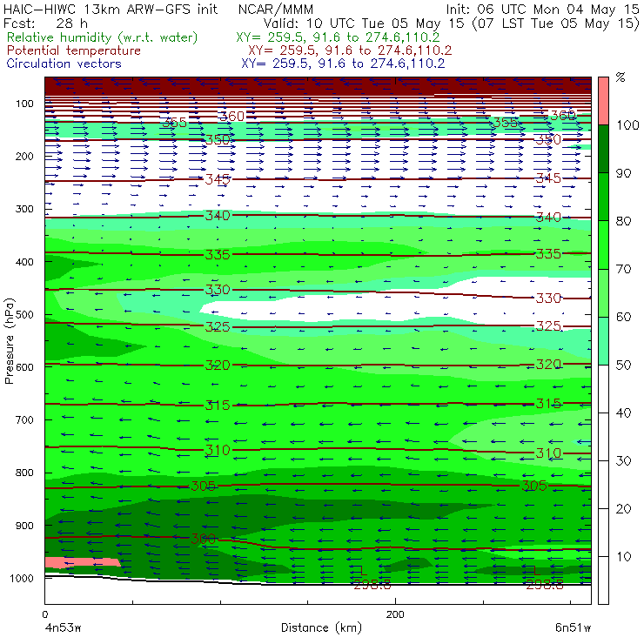Screen dimensions: 644x644
Task: Click the 'NCAR/MMM' header text
Action: pyautogui.click(x=276, y=9)
